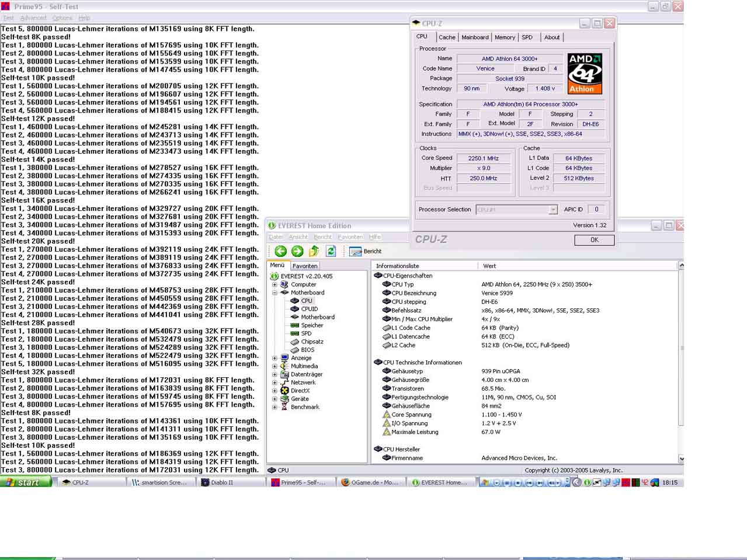Go up one level in EVEREST toolbar
Screen dimensions: 747x560
click(x=314, y=251)
